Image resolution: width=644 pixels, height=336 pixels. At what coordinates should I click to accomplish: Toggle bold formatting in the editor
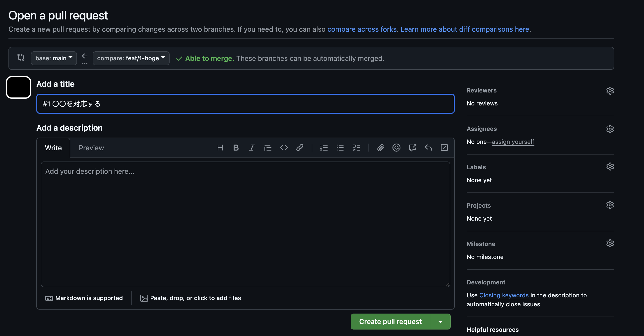pyautogui.click(x=236, y=148)
